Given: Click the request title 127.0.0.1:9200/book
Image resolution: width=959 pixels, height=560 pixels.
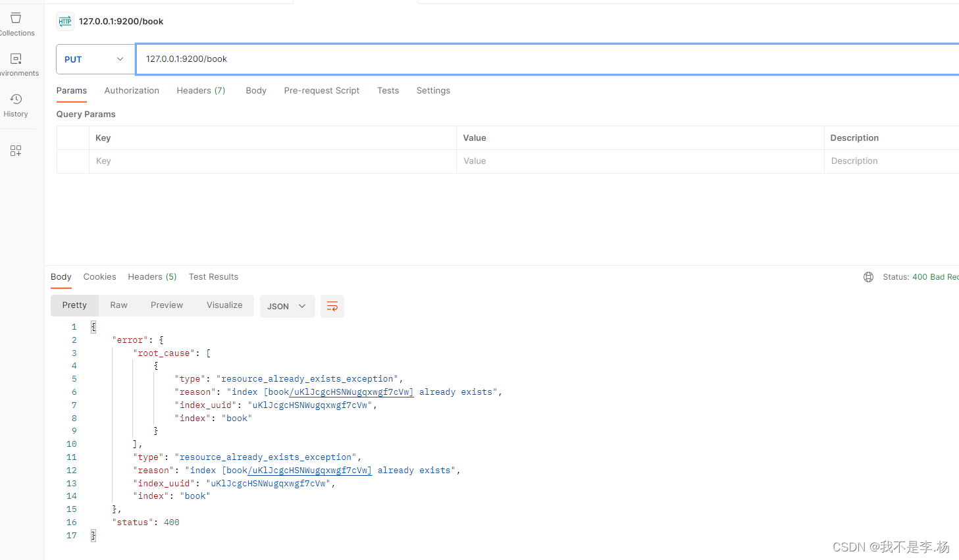Looking at the screenshot, I should tap(121, 22).
